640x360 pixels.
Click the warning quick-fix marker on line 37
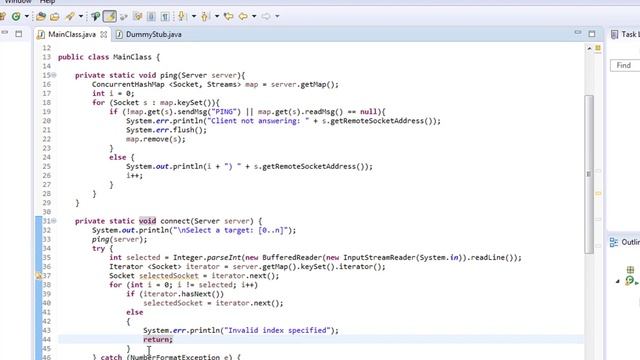39,276
